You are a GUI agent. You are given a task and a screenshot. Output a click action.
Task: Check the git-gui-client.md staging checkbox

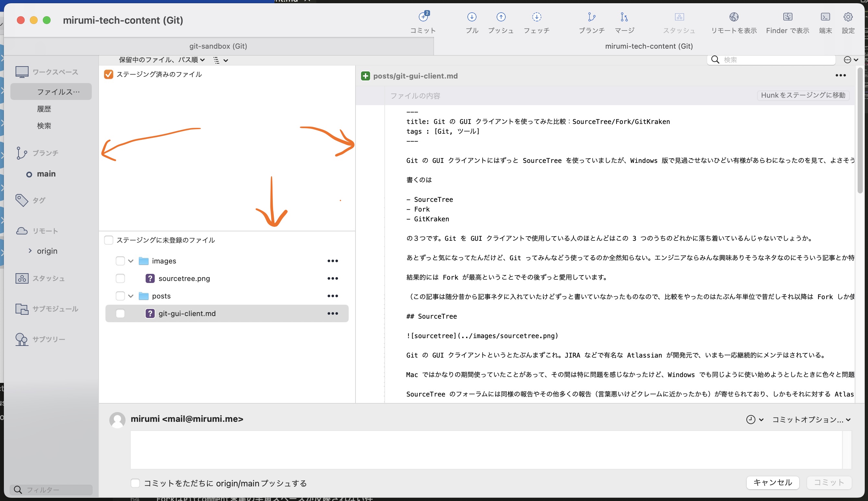pyautogui.click(x=120, y=313)
